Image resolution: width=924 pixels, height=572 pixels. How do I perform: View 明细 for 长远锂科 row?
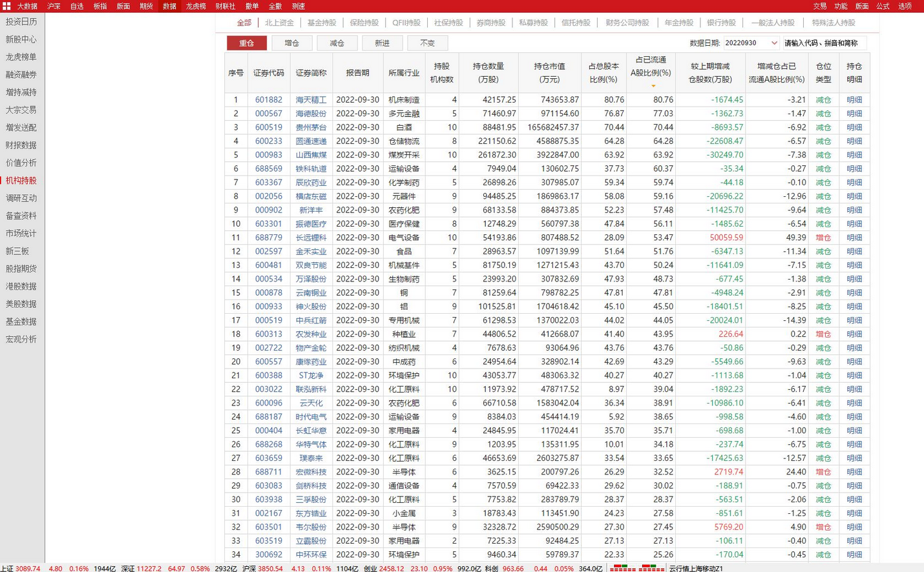pyautogui.click(x=854, y=238)
